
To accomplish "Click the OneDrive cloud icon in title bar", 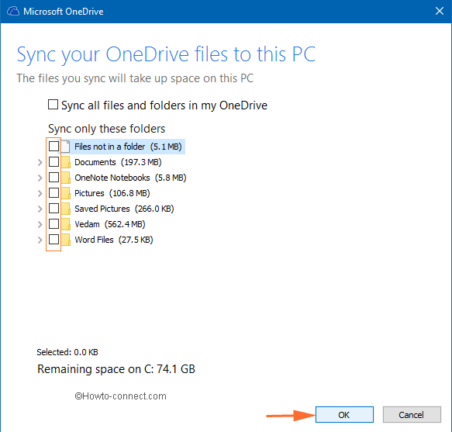I will 13,12.
